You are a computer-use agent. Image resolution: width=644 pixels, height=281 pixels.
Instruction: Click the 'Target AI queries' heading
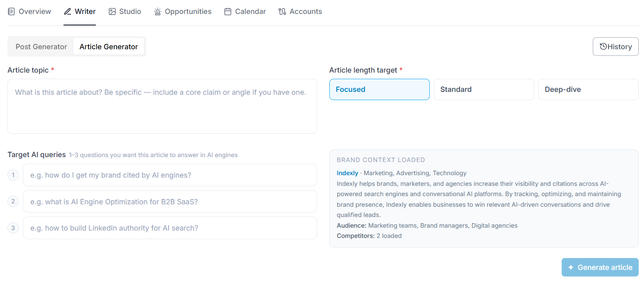click(36, 155)
